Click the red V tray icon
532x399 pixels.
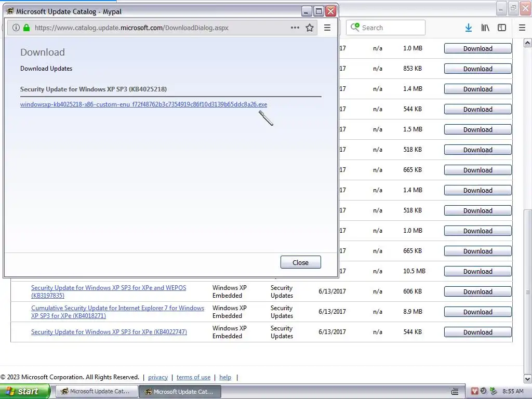point(475,391)
